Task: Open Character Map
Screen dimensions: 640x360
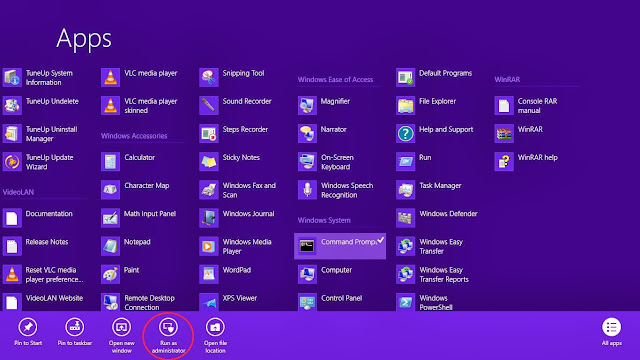Action: 136,190
